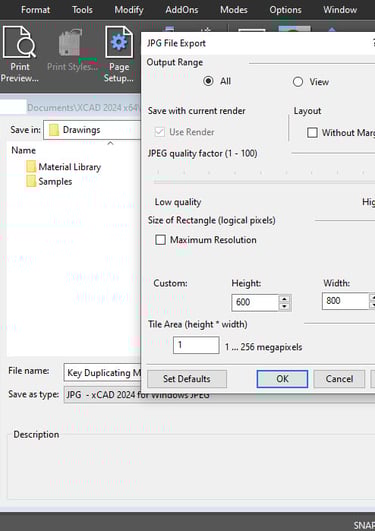Click the Tile Area megapixels field
Viewport: 375px width, 531px height.
pos(196,345)
